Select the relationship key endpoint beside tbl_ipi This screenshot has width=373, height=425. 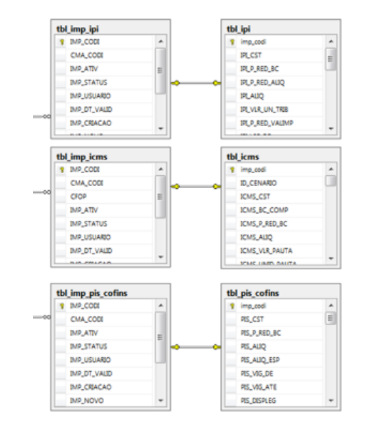216,83
